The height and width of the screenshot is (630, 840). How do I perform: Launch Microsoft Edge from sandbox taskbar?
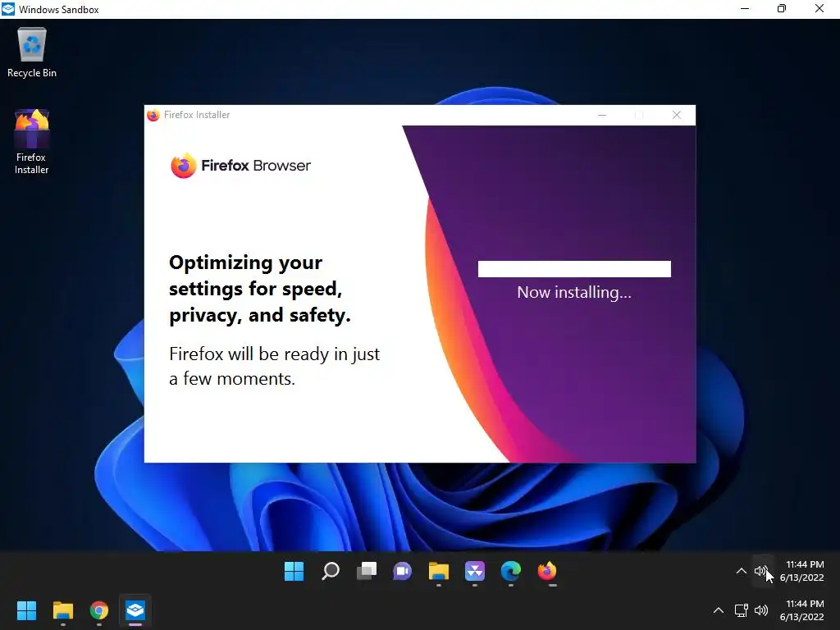pyautogui.click(x=510, y=571)
